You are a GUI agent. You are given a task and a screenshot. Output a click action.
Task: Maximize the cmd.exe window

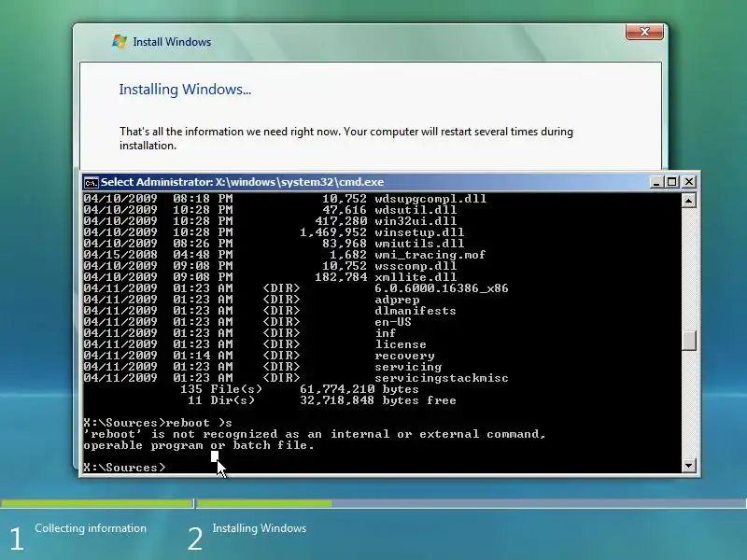672,182
